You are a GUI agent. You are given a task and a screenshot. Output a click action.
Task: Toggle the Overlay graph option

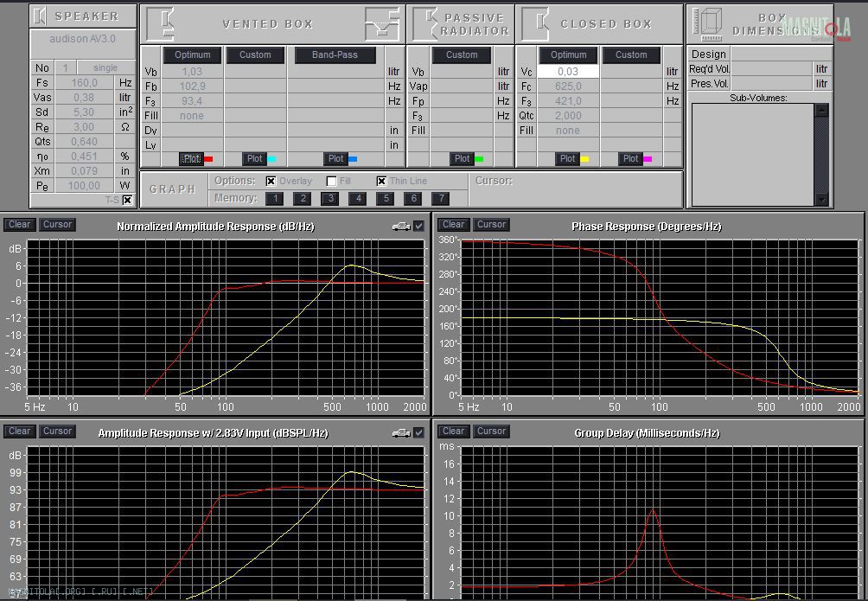click(271, 181)
